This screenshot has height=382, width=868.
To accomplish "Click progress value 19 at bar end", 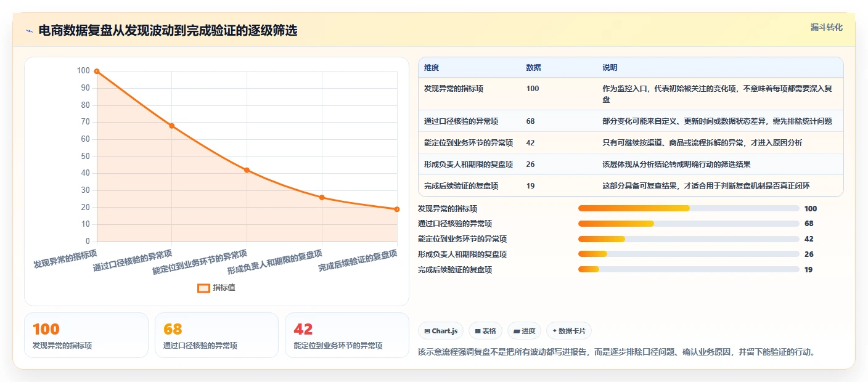I will [809, 270].
